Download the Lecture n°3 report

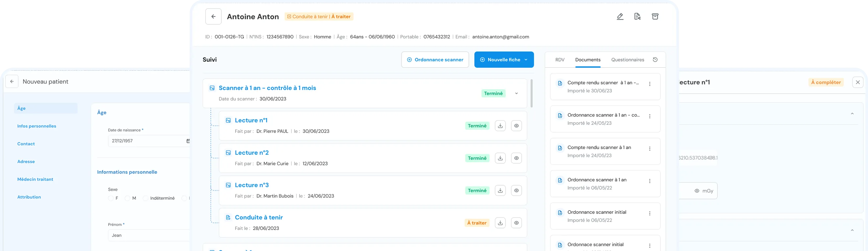point(500,191)
